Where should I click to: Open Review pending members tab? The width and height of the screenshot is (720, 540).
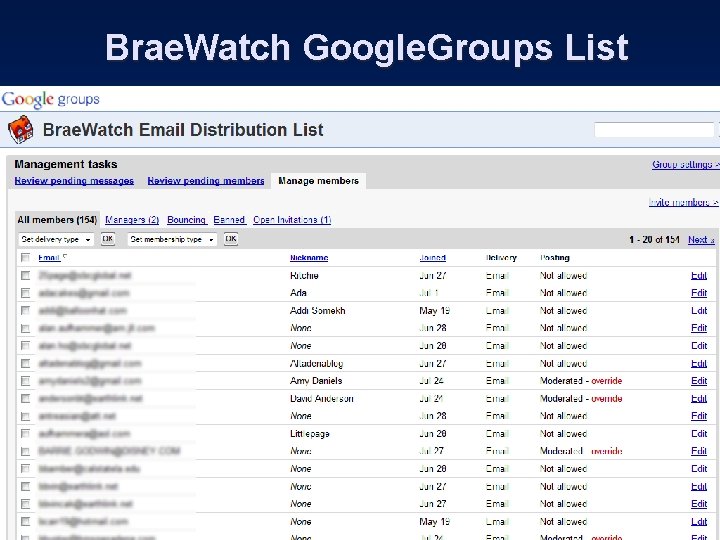[206, 181]
